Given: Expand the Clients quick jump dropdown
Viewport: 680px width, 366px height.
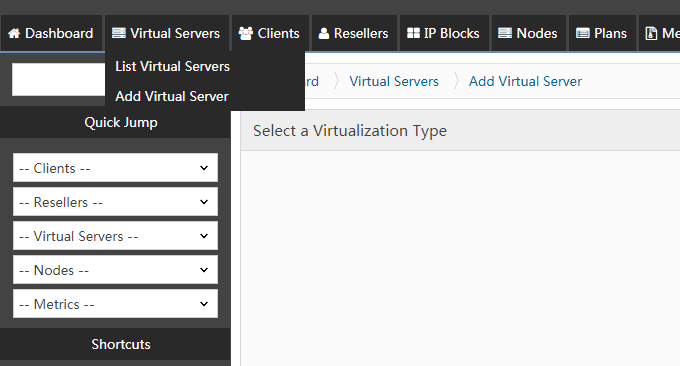Looking at the screenshot, I should [115, 168].
